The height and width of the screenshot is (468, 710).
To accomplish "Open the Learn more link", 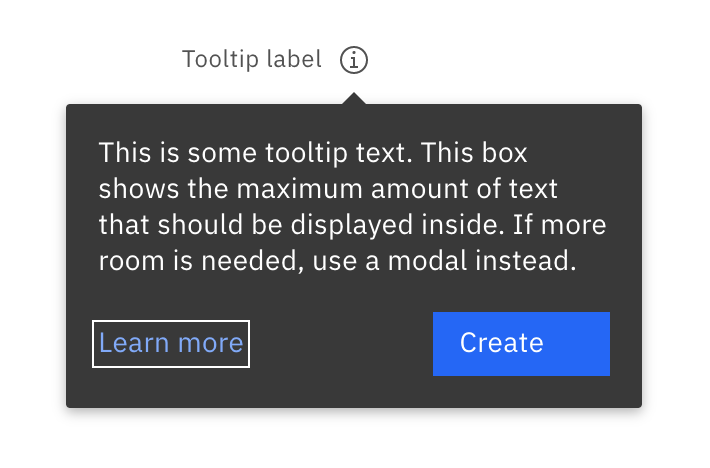I will (x=171, y=344).
